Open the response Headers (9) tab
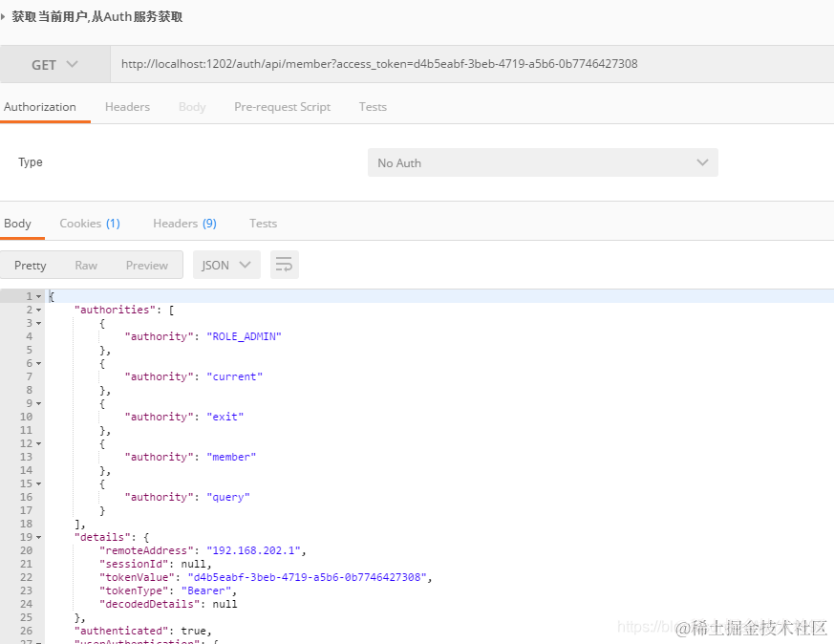 [185, 224]
